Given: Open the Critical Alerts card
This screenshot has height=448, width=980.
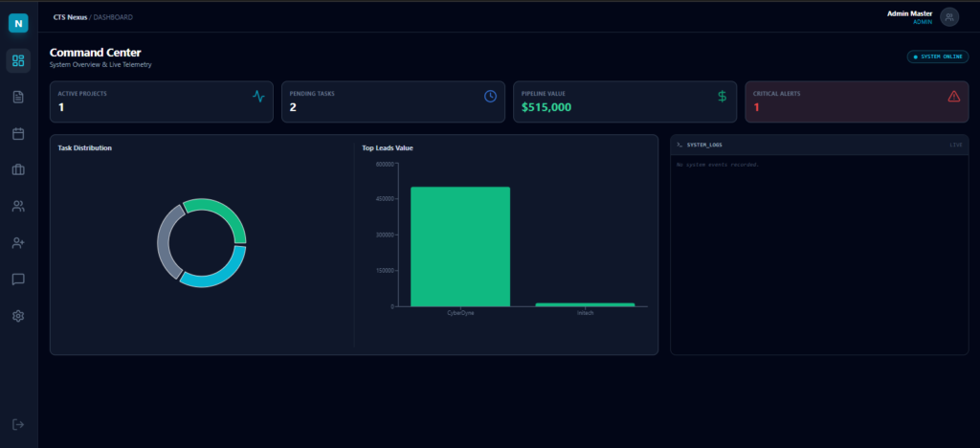Looking at the screenshot, I should tap(857, 101).
